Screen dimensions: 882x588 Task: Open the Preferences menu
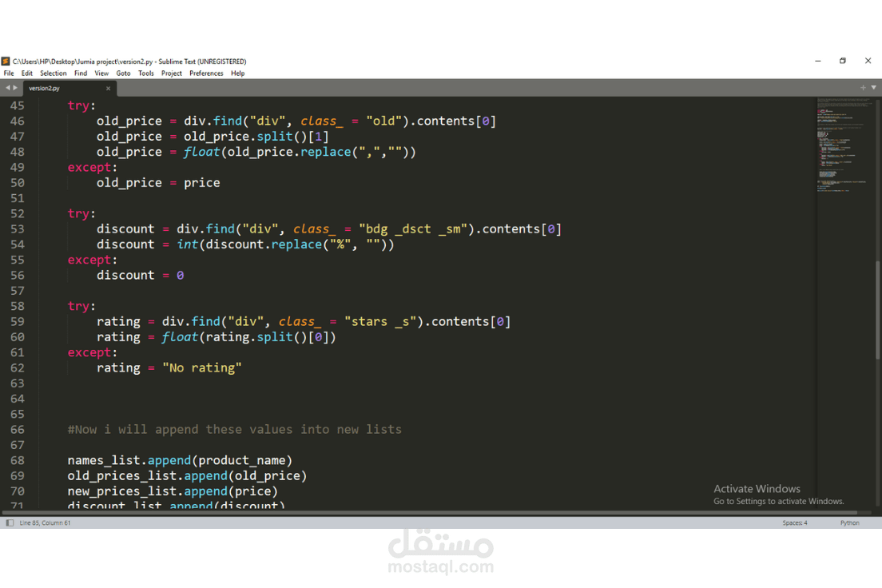pos(206,73)
